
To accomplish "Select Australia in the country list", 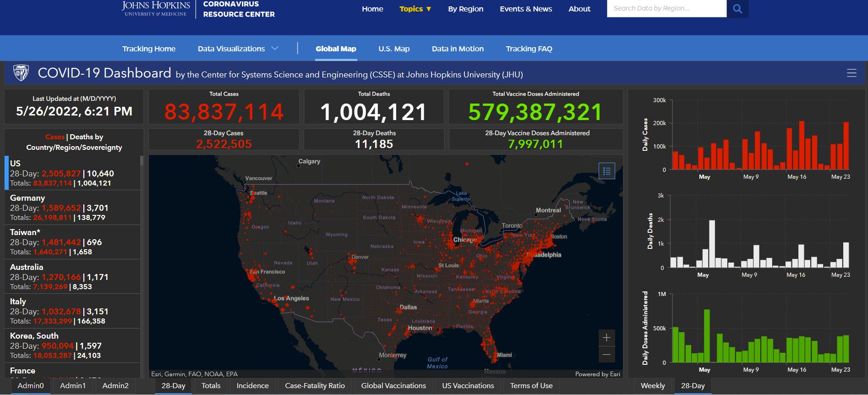I will pos(72,277).
